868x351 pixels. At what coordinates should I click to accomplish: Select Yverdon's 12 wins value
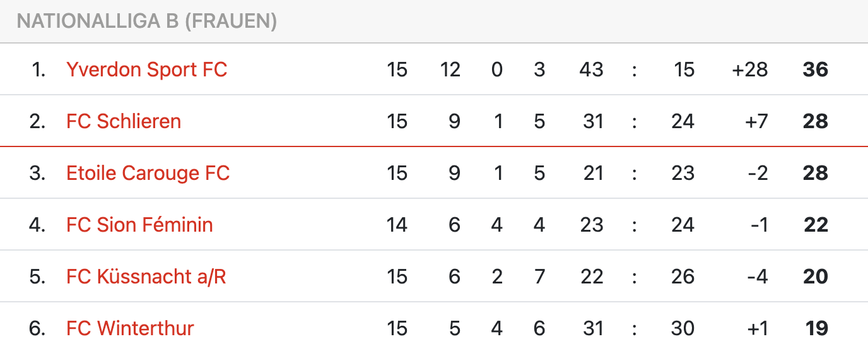coord(450,69)
